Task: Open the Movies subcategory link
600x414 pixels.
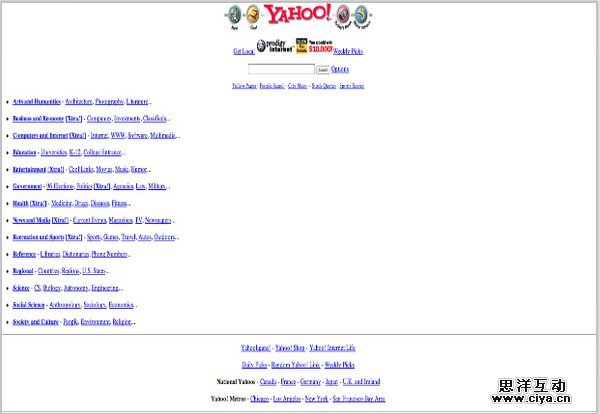Action: pos(104,170)
